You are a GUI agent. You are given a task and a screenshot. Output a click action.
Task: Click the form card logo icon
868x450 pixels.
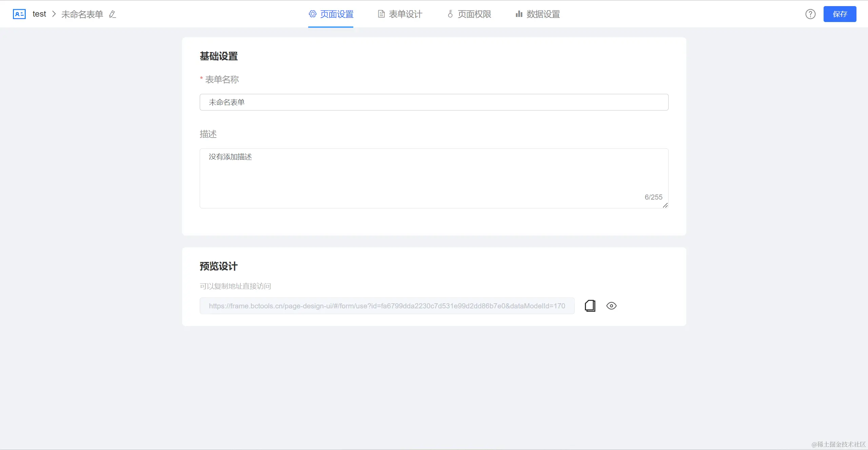[19, 14]
